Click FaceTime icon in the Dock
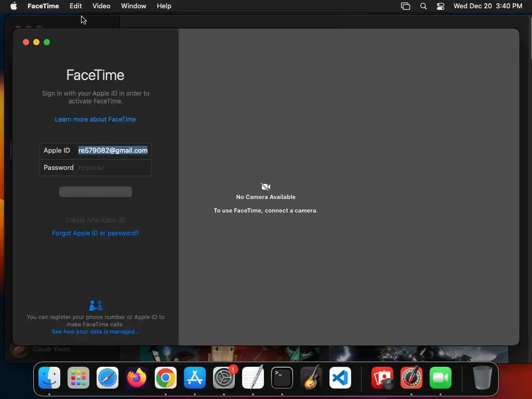Screen dimensions: 532x399 (441, 378)
